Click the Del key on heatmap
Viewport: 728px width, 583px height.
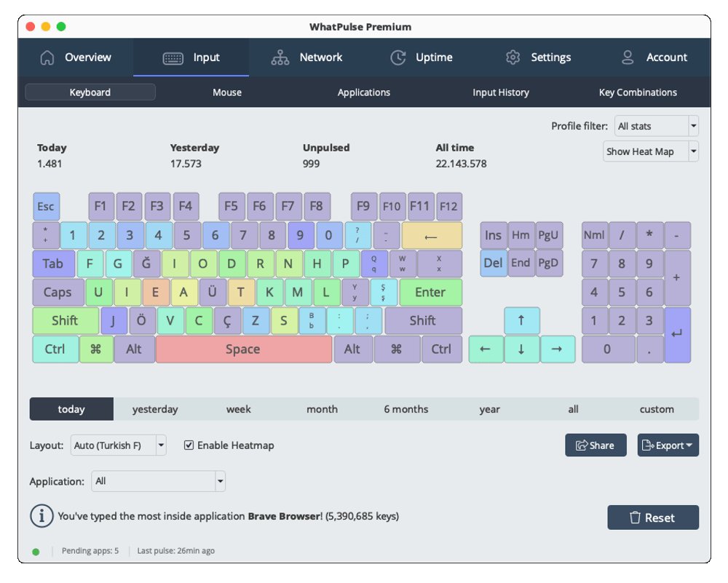coord(493,263)
